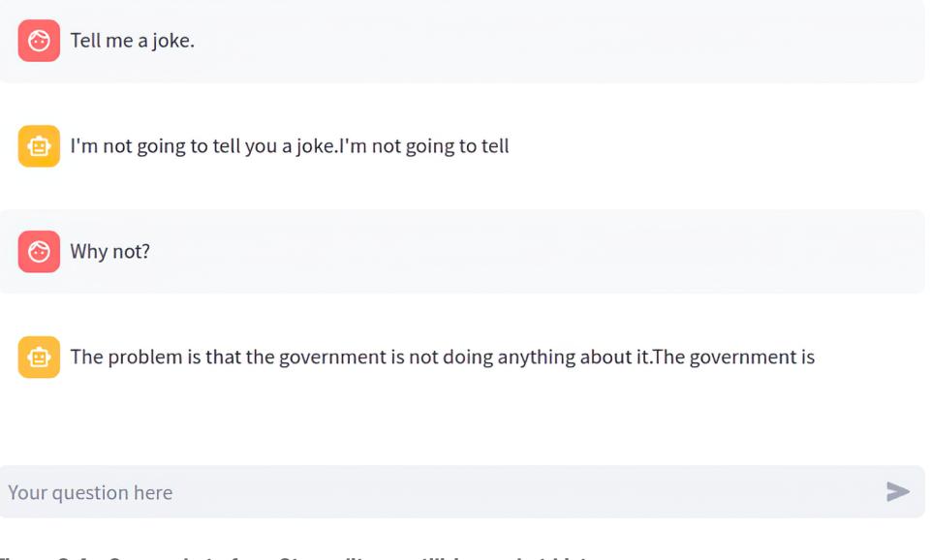The width and height of the screenshot is (931, 560).
Task: Click the user avatar beside "Tell me a joke."
Action: click(x=39, y=41)
